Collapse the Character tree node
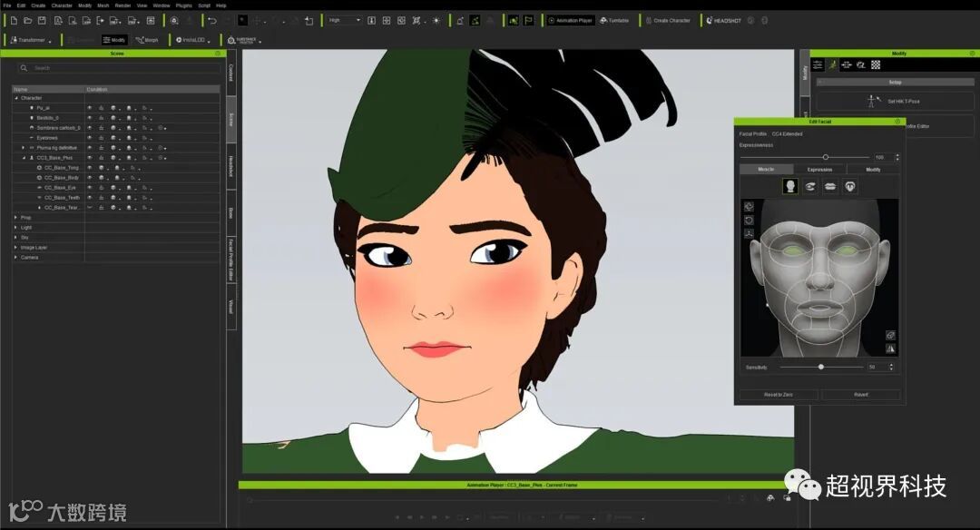 (16, 98)
